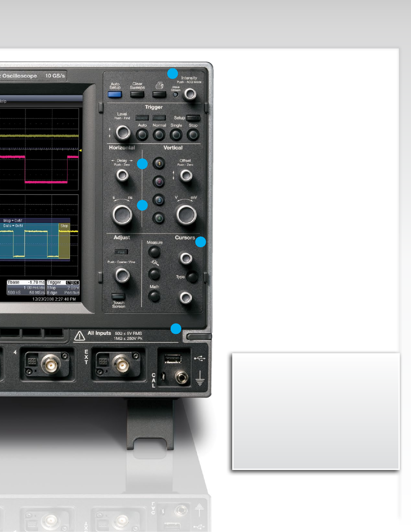Open the Tbase descriptor box on screen
Image resolution: width=411 pixels, height=532 pixels.
[x=26, y=287]
